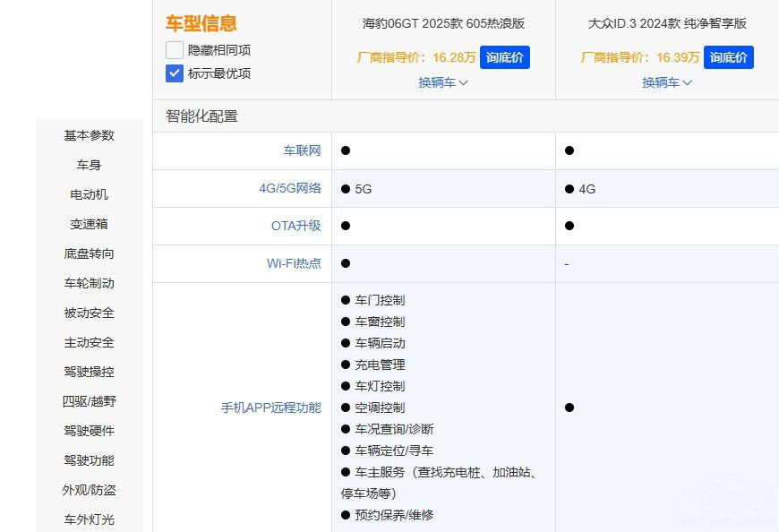Click the 车联网 parameter link
779x532 pixels.
point(302,150)
